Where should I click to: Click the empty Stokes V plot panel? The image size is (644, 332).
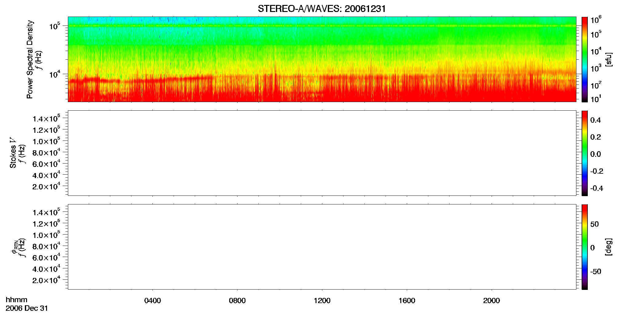pos(322,153)
